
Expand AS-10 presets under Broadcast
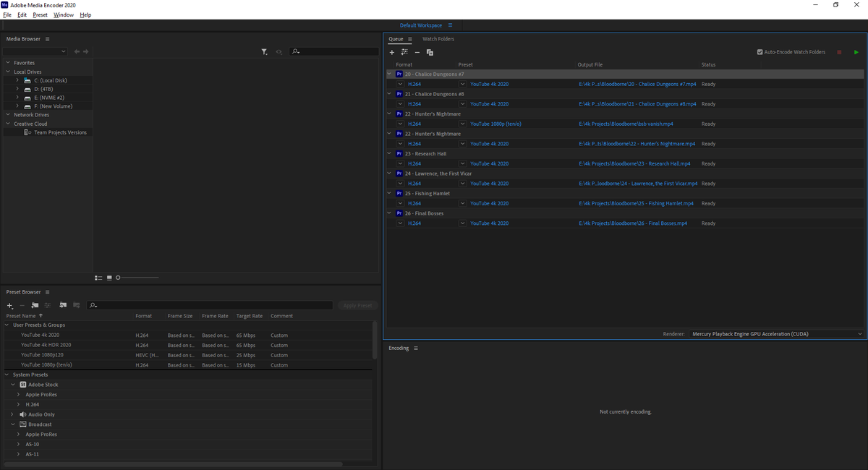pyautogui.click(x=18, y=444)
